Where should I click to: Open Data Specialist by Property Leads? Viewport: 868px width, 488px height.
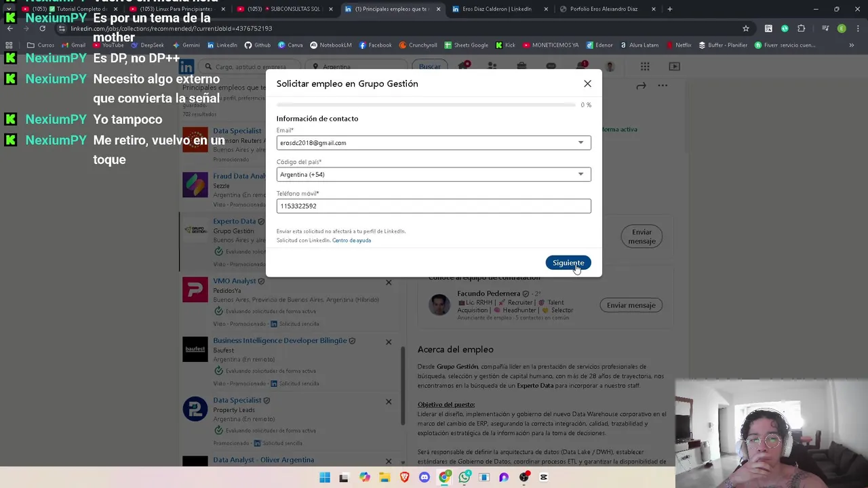click(x=237, y=400)
